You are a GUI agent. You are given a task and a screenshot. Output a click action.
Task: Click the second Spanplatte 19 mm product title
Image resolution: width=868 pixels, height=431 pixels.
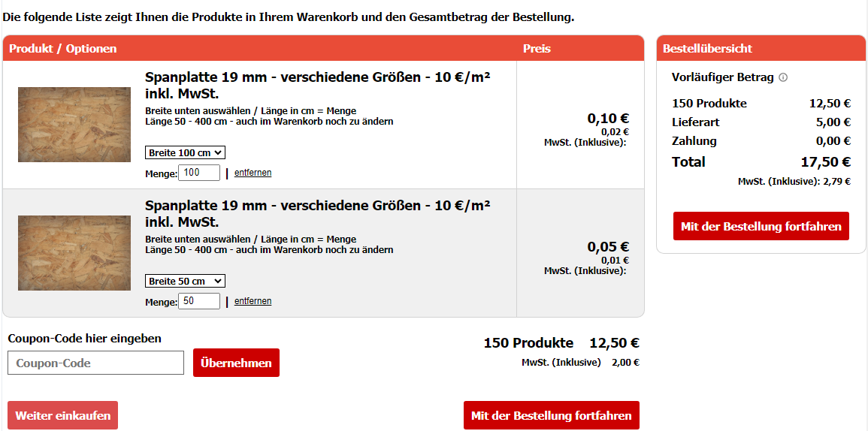pyautogui.click(x=318, y=213)
